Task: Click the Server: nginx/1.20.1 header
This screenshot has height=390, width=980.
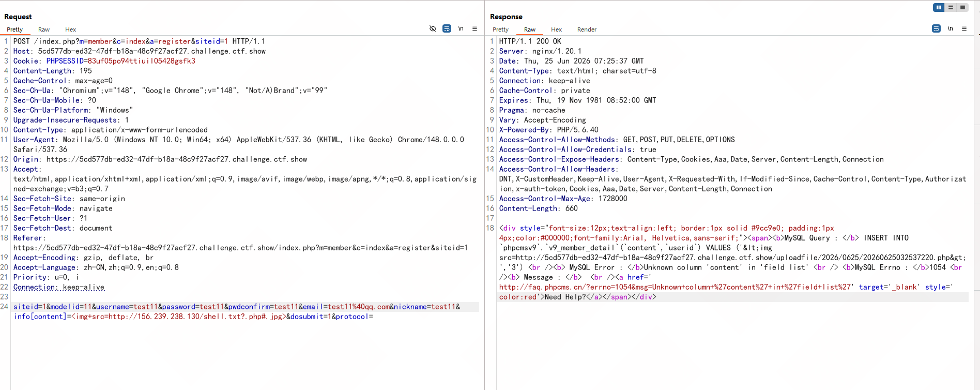Action: click(541, 51)
